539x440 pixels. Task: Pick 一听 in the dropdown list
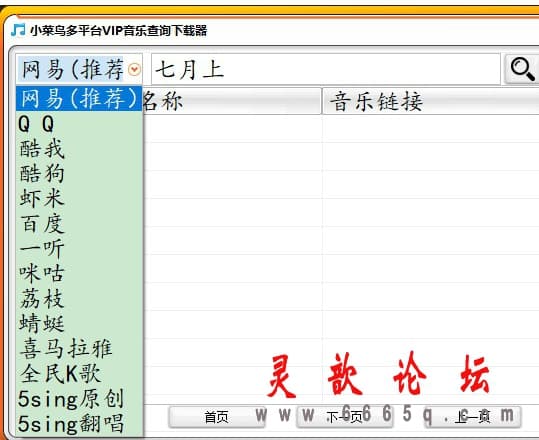79,248
